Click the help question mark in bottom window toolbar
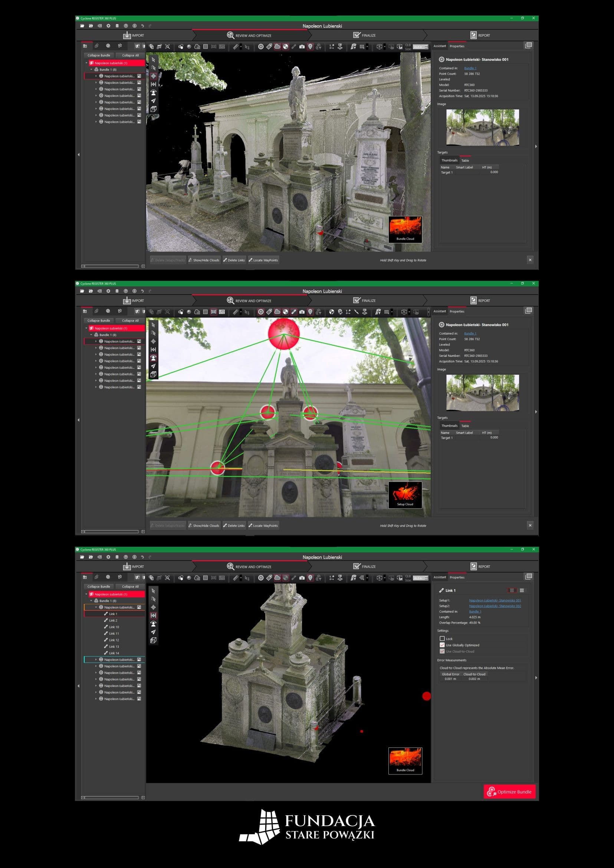Screen dimensions: 614x868 (x=126, y=557)
